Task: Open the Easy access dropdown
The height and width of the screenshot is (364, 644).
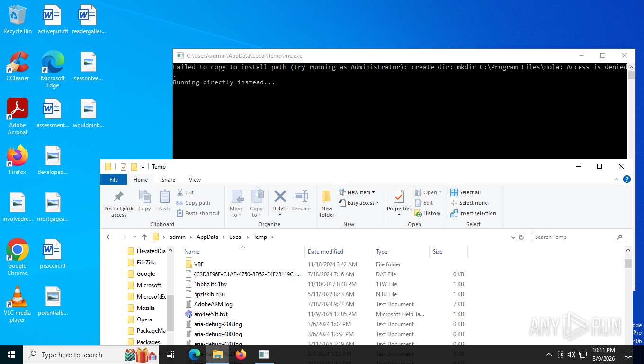Action: coord(359,203)
